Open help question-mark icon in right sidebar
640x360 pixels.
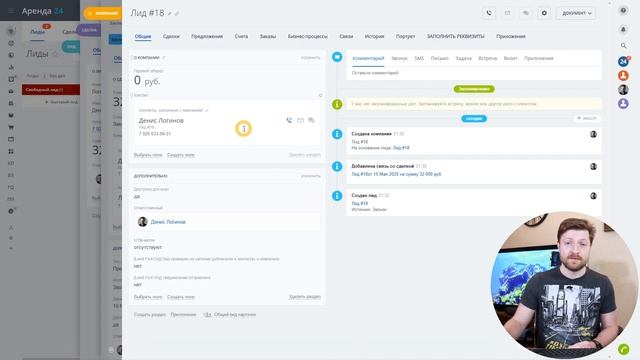pyautogui.click(x=623, y=10)
